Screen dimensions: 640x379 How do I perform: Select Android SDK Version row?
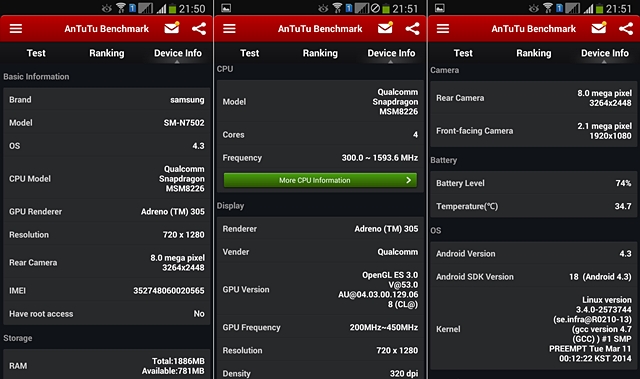pos(534,277)
